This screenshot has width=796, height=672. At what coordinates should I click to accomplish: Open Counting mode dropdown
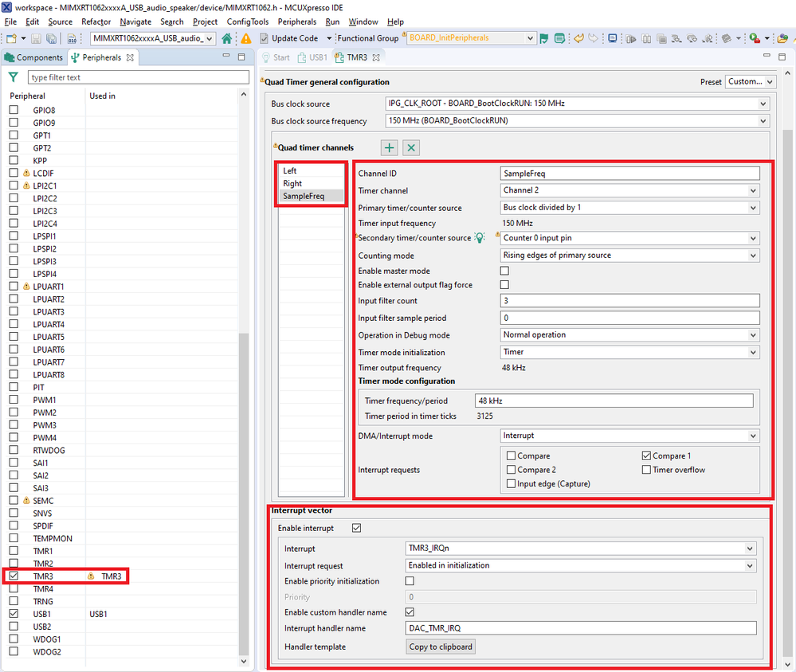pyautogui.click(x=753, y=256)
